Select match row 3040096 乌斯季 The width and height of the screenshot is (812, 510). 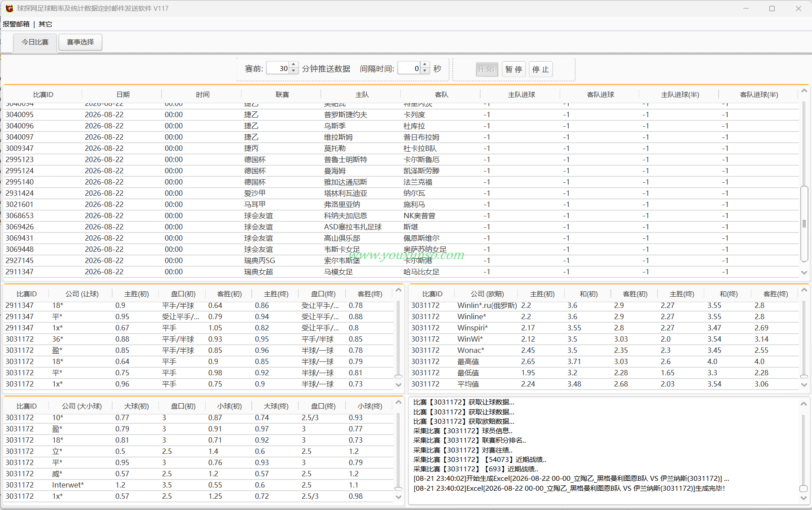coord(401,126)
